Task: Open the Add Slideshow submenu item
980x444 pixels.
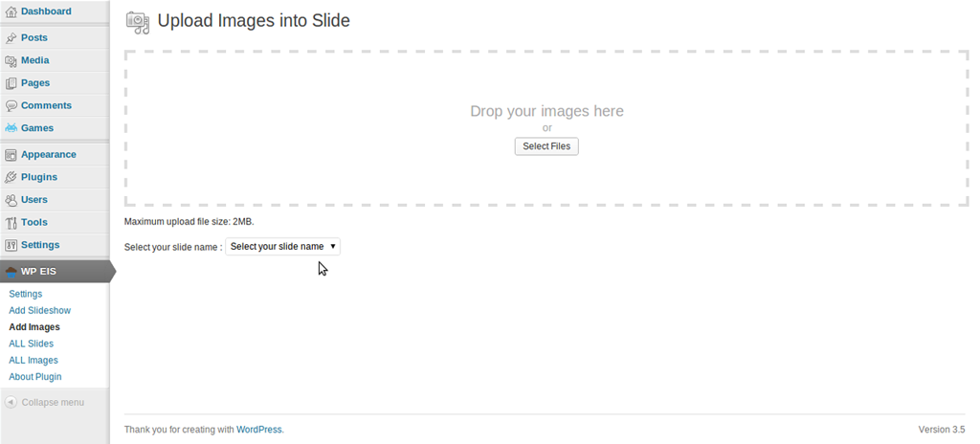Action: 39,310
